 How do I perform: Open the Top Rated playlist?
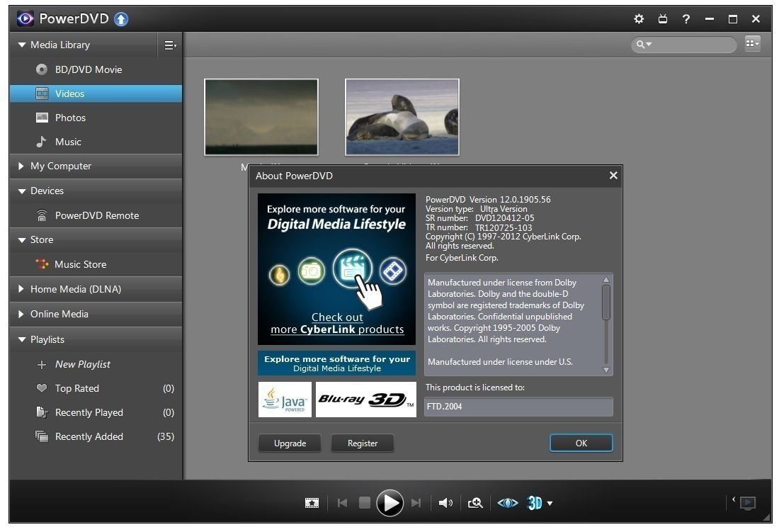pyautogui.click(x=96, y=388)
